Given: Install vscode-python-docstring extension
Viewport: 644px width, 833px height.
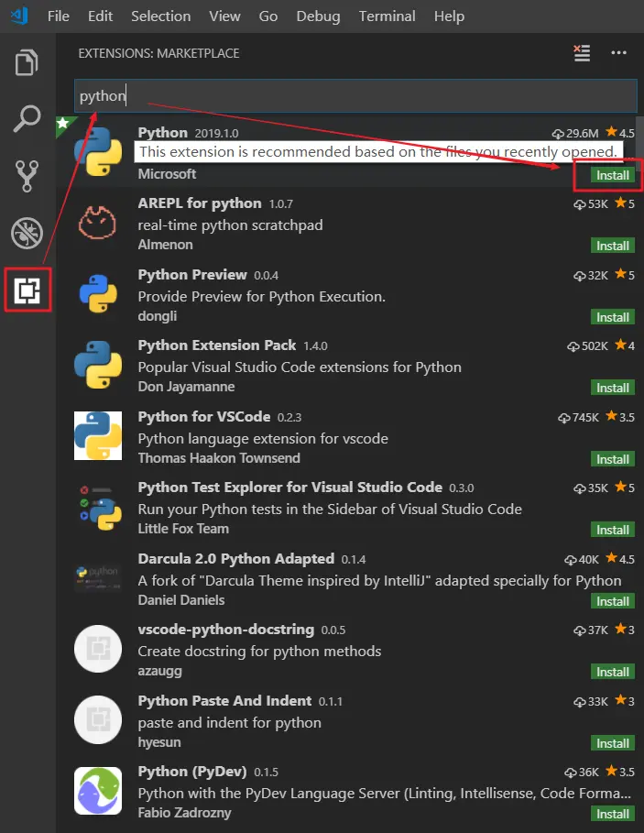Looking at the screenshot, I should (612, 672).
